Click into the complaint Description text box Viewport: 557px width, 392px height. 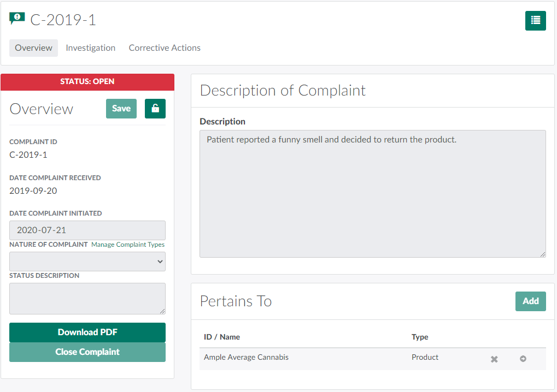pyautogui.click(x=372, y=193)
